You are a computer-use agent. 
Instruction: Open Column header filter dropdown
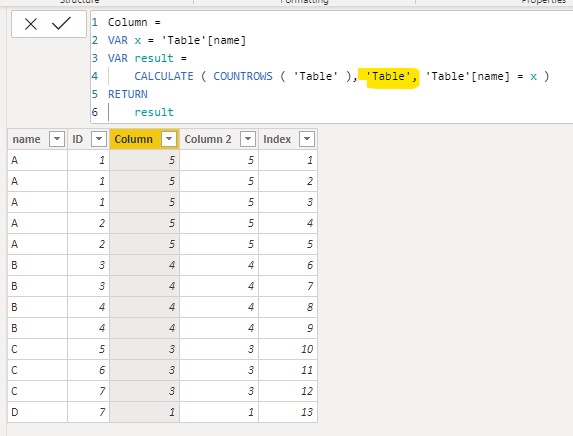[x=169, y=139]
